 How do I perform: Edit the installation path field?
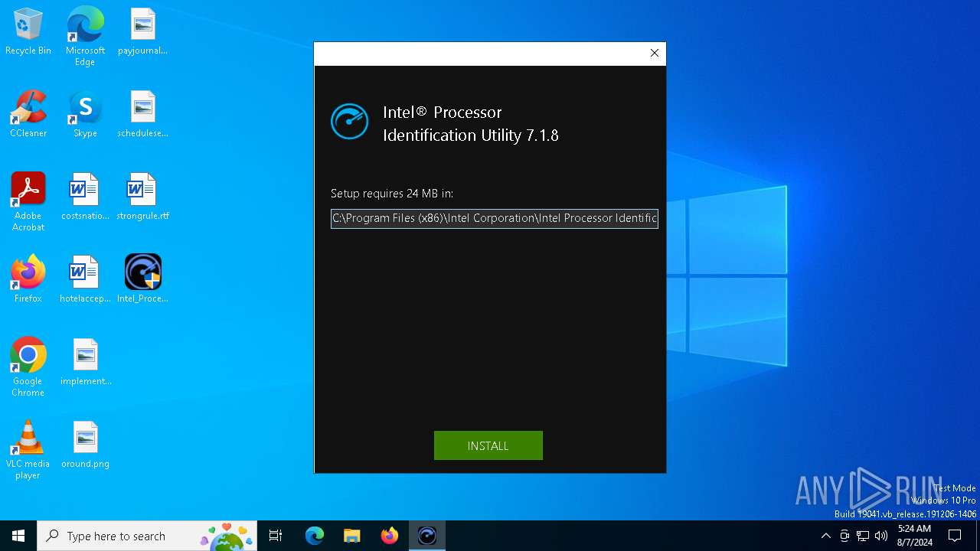pyautogui.click(x=494, y=218)
